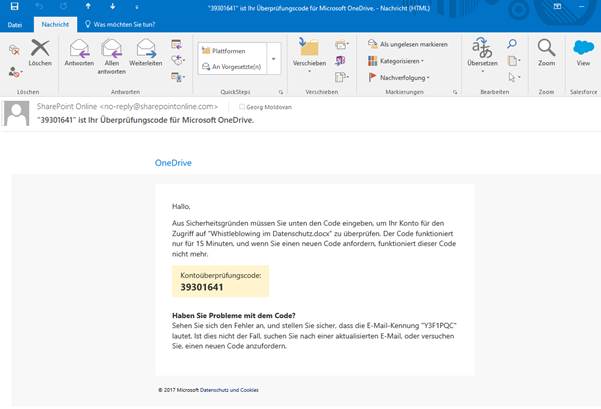Screen dimensions: 601x409
Task: Open the more respond actions dropdown
Action: [x=178, y=77]
